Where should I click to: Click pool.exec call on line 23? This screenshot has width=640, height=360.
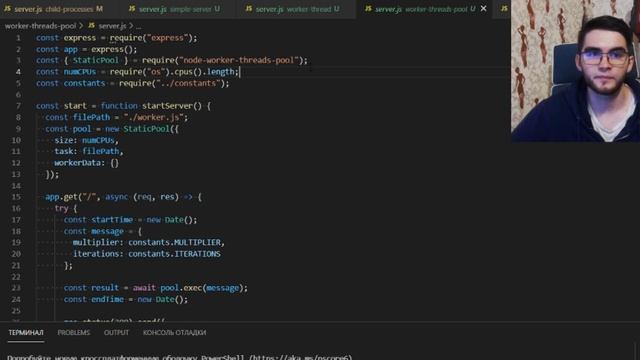point(181,288)
